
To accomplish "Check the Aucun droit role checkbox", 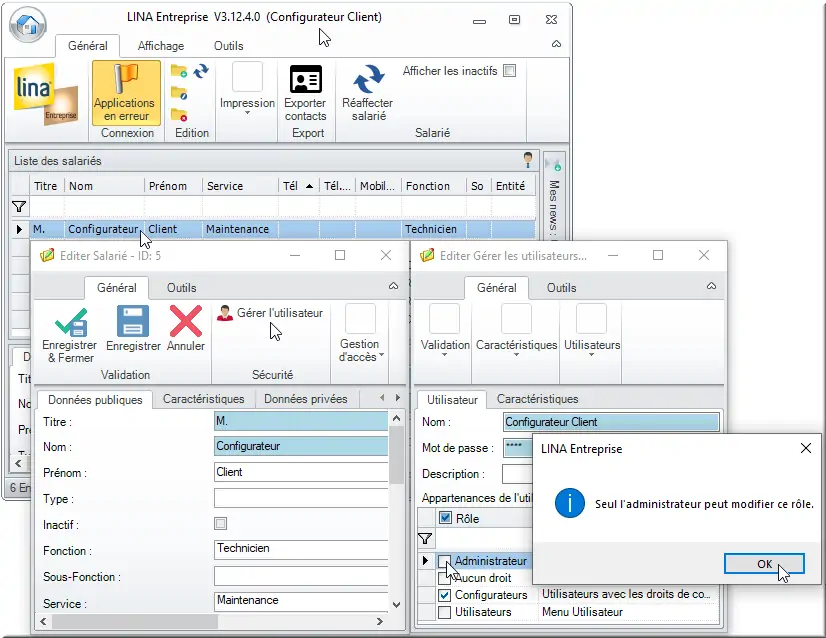I will click(x=445, y=578).
